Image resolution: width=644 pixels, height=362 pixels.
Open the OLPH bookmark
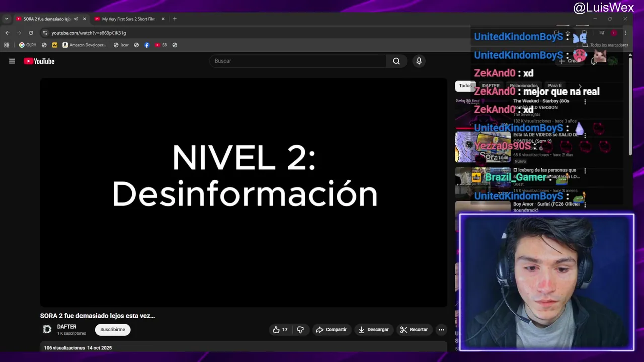coord(28,45)
